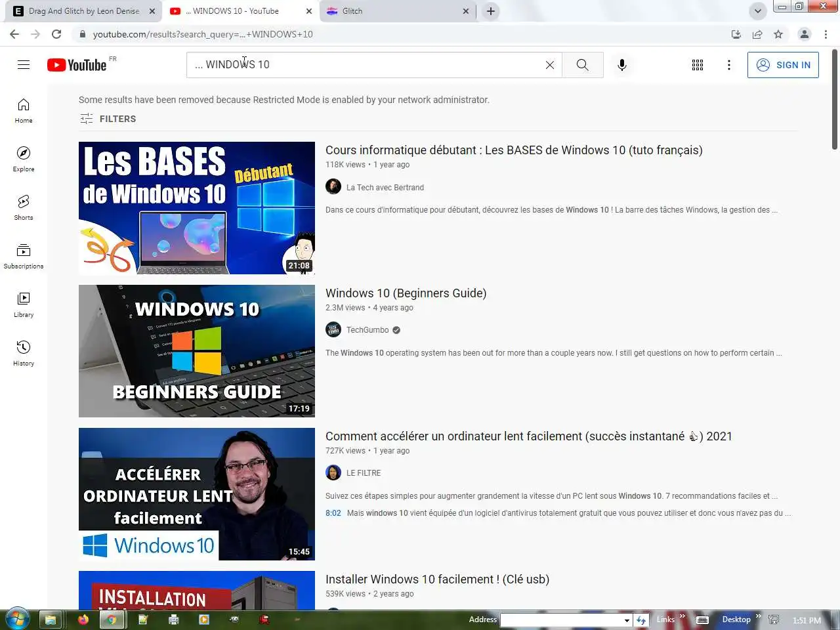Image resolution: width=840 pixels, height=630 pixels.
Task: Open Chrome profile icon
Action: coord(805,34)
